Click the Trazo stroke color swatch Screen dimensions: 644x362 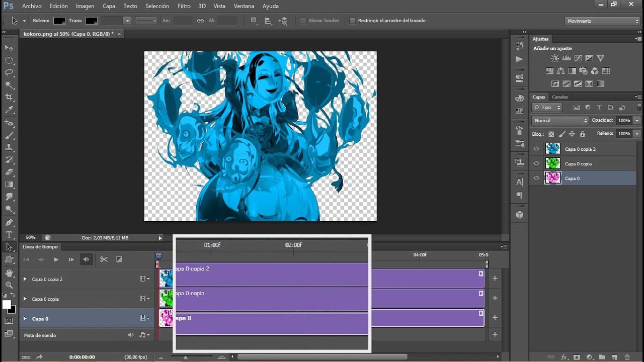tap(92, 21)
